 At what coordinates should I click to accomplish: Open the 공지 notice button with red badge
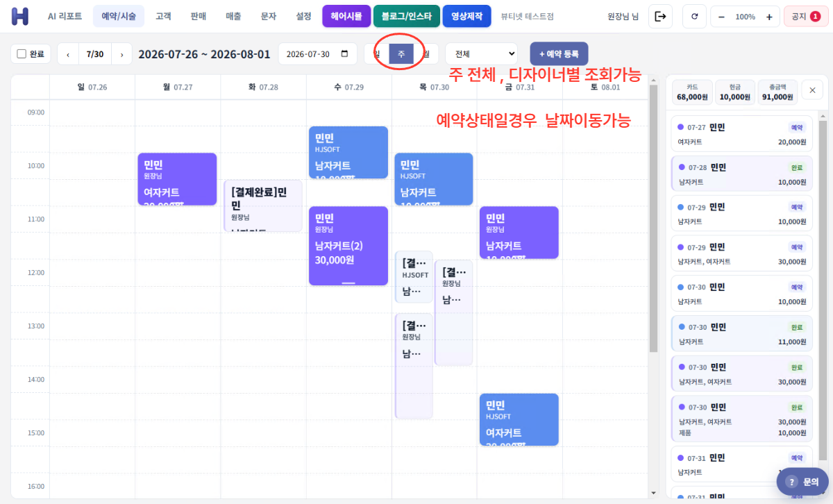point(805,16)
